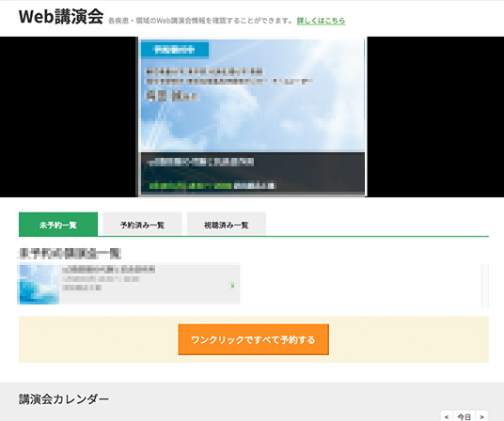
Task: Click the scrollbar beside the lecture list
Action: point(485,286)
